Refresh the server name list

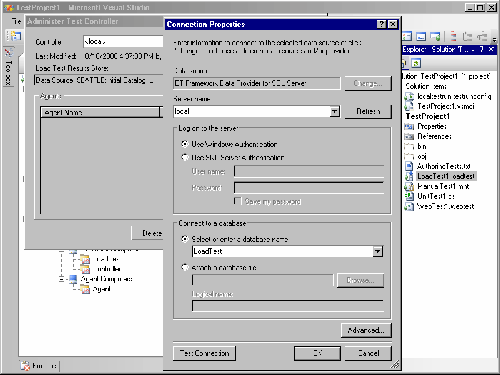[x=368, y=111]
